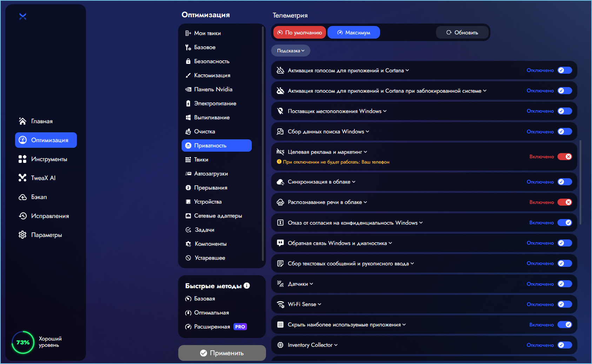The image size is (592, 364).
Task: Click the Применить button
Action: click(222, 353)
